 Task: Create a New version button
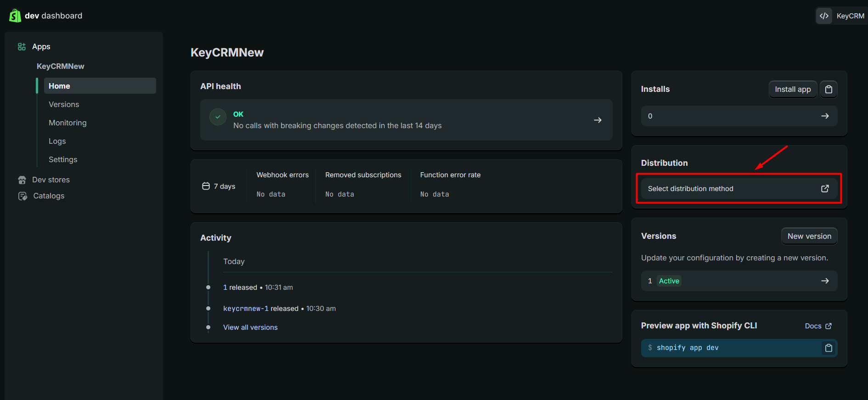(809, 236)
